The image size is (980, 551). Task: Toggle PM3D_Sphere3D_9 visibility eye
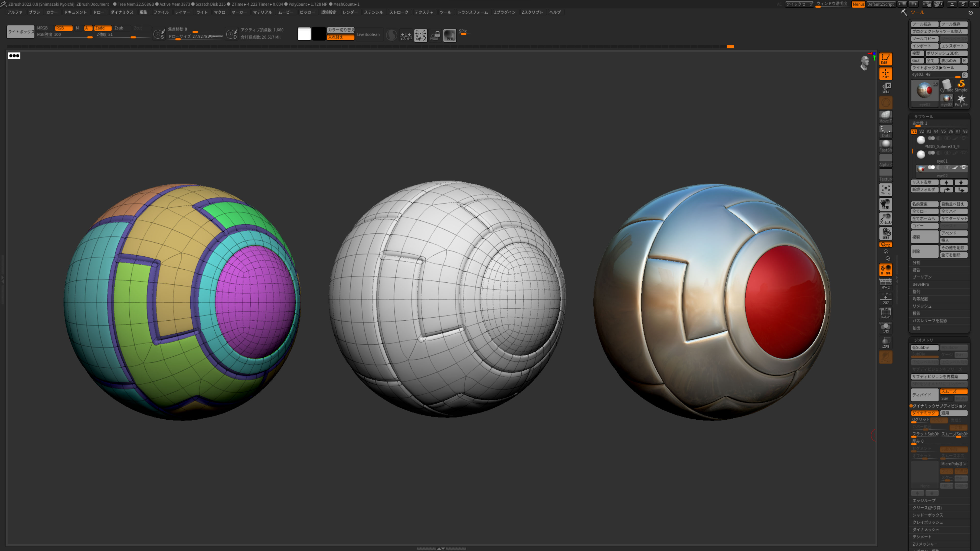[963, 139]
